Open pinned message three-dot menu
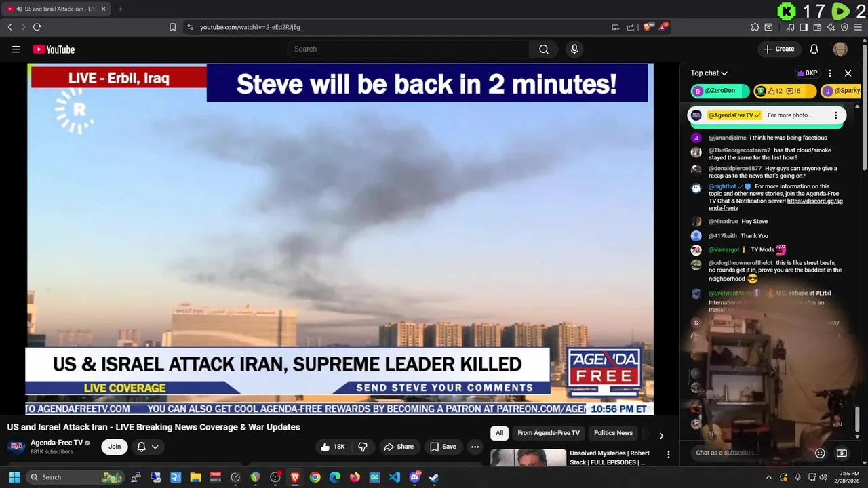Image resolution: width=868 pixels, height=488 pixels. pyautogui.click(x=835, y=115)
